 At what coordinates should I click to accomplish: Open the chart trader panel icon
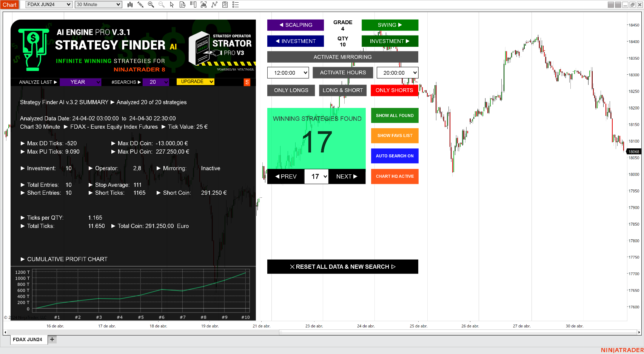(193, 5)
